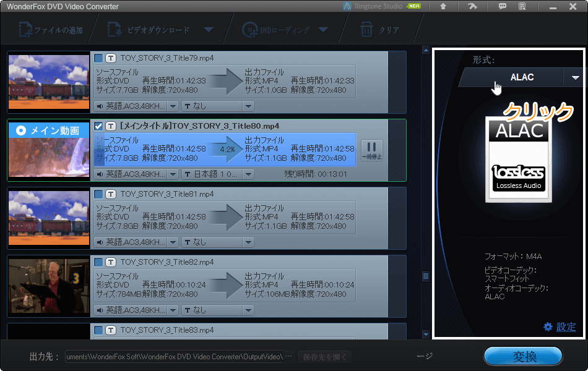Select the Title81 video thumbnail
Viewport: 588px width, 371px height.
point(49,218)
